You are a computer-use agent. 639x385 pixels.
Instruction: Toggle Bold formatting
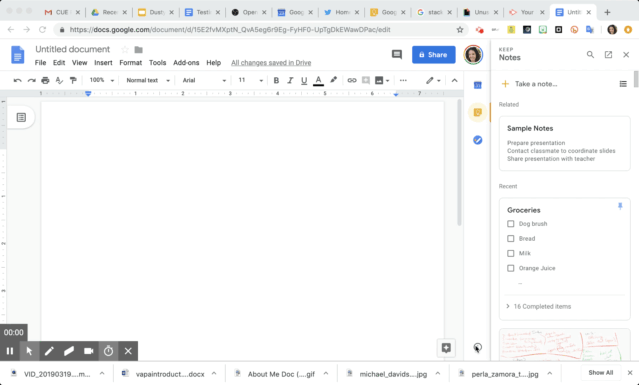pyautogui.click(x=276, y=81)
